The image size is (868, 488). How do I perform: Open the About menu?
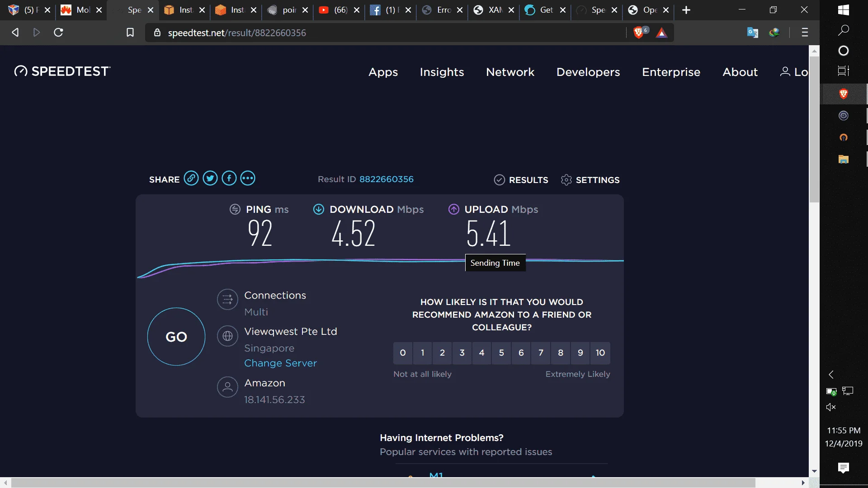click(x=740, y=72)
